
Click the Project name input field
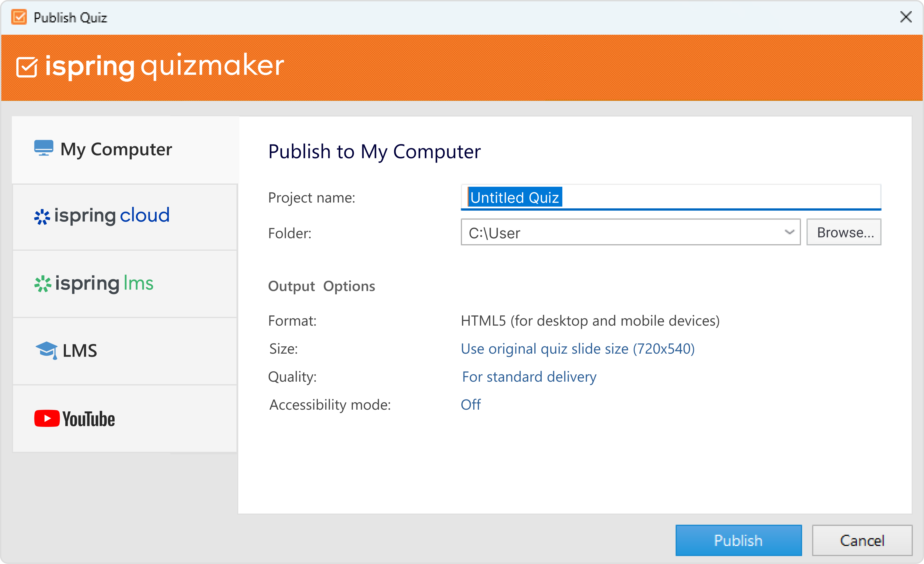click(x=671, y=197)
